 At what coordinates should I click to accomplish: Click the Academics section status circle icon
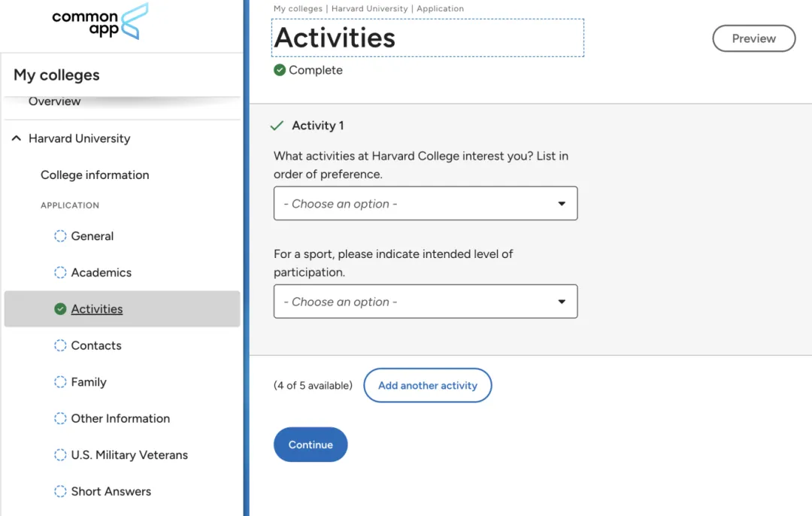(x=60, y=272)
